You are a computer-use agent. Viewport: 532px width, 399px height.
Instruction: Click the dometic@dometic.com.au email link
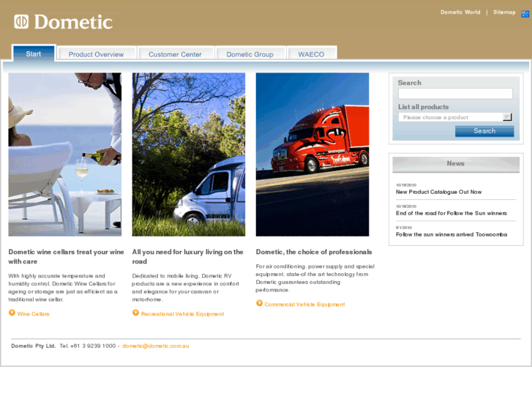click(156, 346)
